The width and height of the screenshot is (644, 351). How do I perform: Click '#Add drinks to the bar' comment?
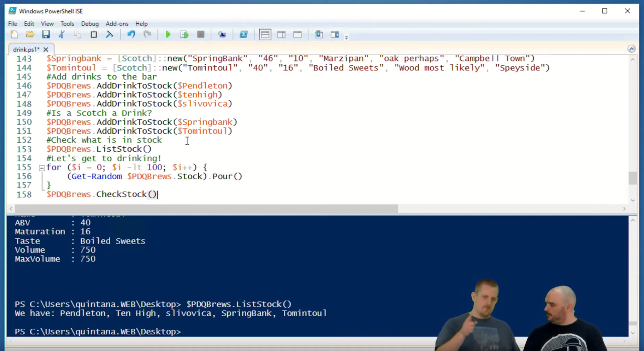(101, 77)
